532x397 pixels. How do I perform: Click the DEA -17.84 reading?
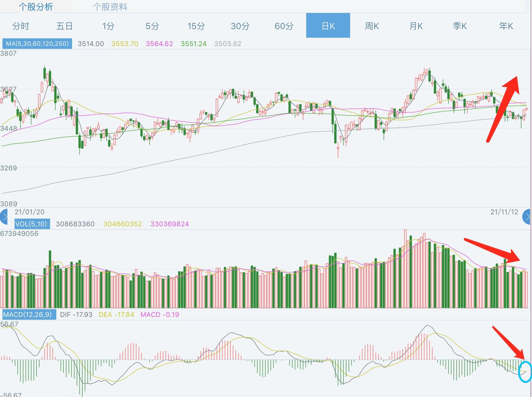(x=116, y=315)
